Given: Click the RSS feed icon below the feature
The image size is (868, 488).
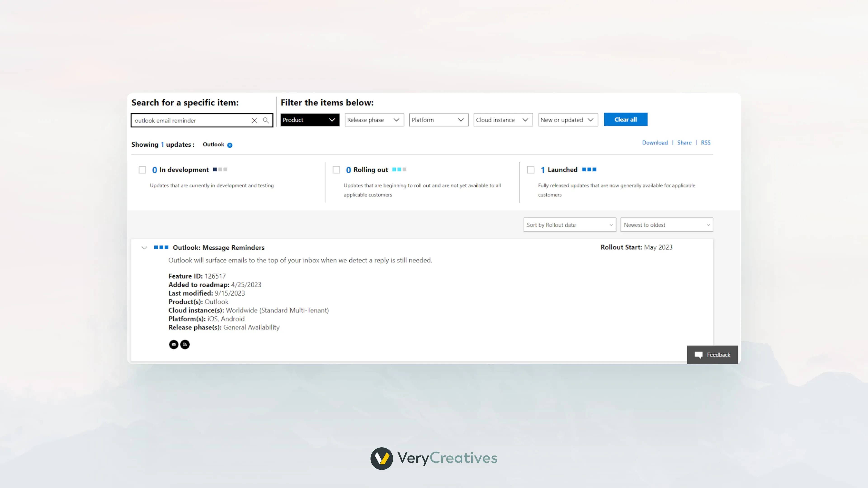Looking at the screenshot, I should [x=185, y=344].
